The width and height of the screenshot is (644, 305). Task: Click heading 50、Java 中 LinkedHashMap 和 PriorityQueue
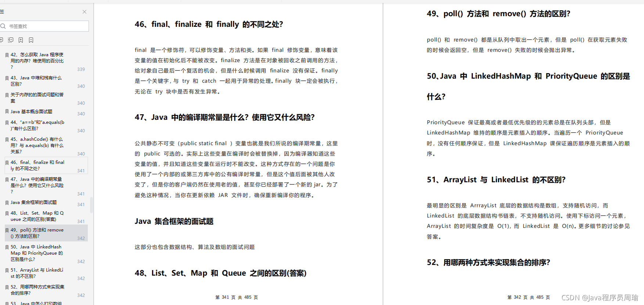[x=528, y=86]
